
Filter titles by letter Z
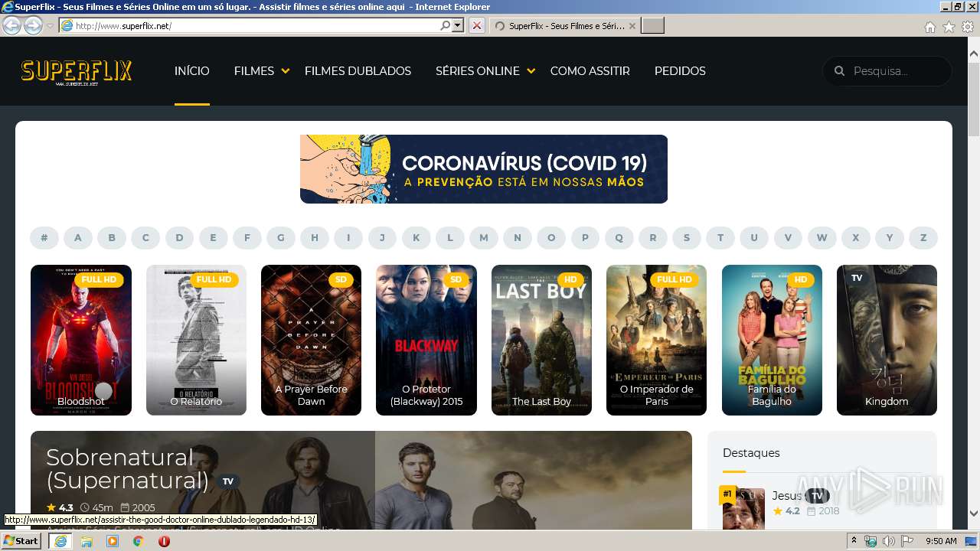coord(923,238)
